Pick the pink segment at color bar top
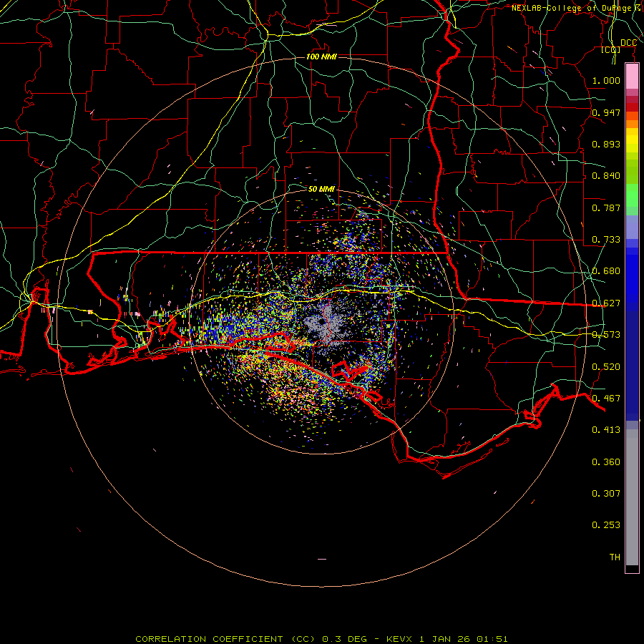The image size is (644, 644). point(632,77)
